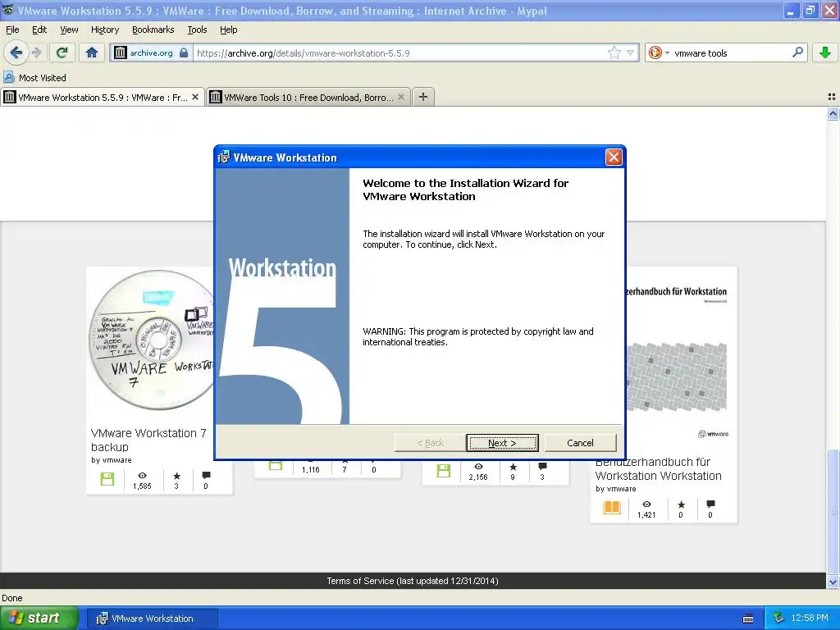The image size is (840, 630).
Task: Open the VMware Workstation 7 backup link
Action: (x=148, y=440)
